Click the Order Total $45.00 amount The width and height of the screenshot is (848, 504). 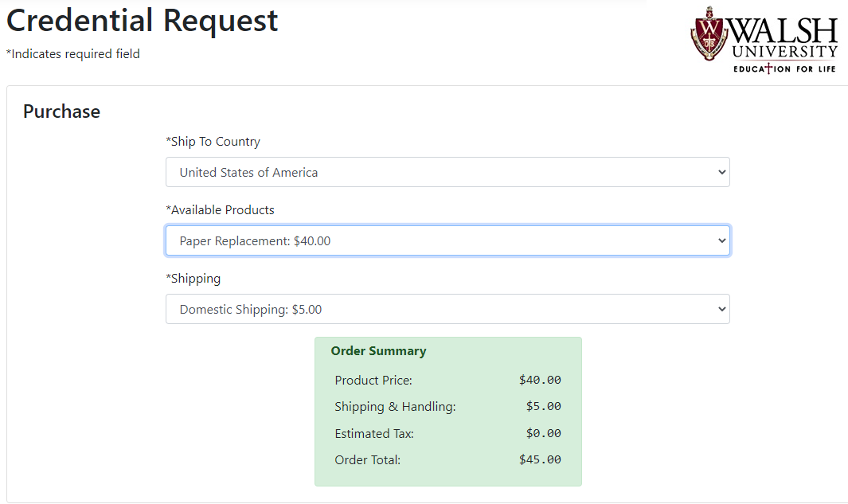point(540,459)
